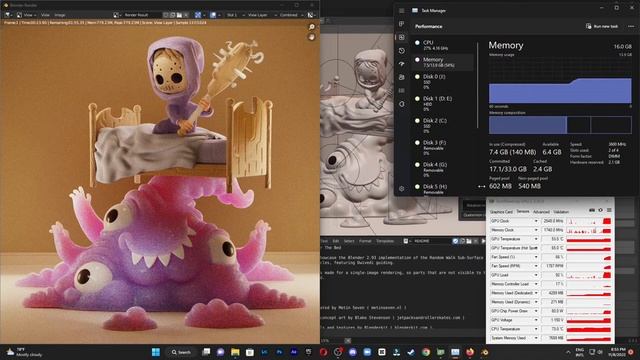640x360 pixels.
Task: Select Performance page icon in Task Manager sidebar
Action: coord(402,38)
